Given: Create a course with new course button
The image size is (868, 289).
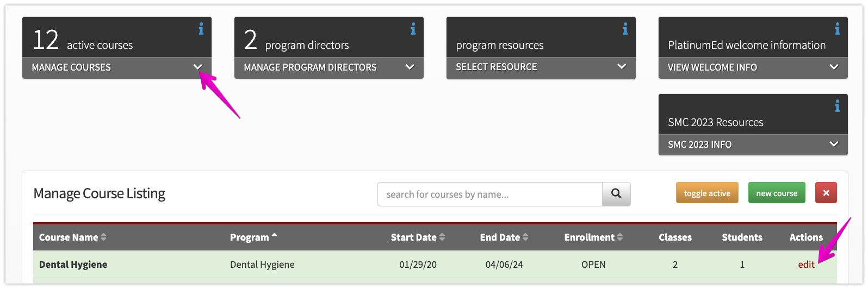Looking at the screenshot, I should [777, 193].
